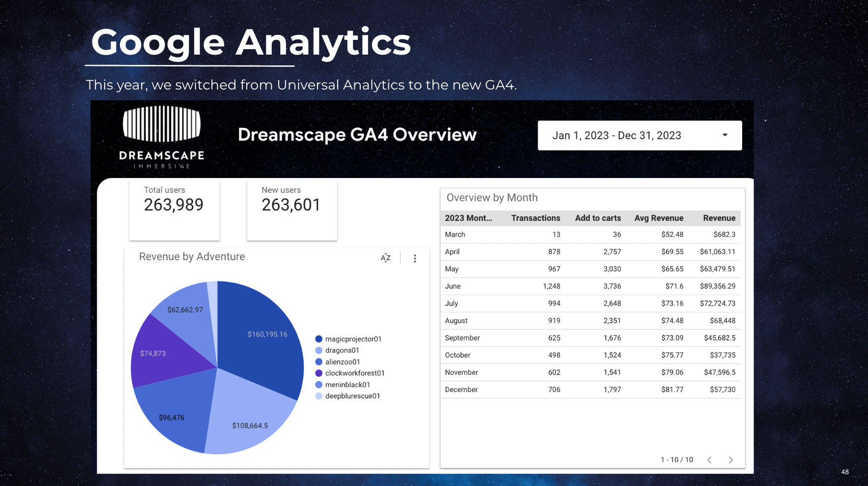The image size is (868, 486).
Task: Click deepblurescue01 legend entry
Action: point(347,396)
